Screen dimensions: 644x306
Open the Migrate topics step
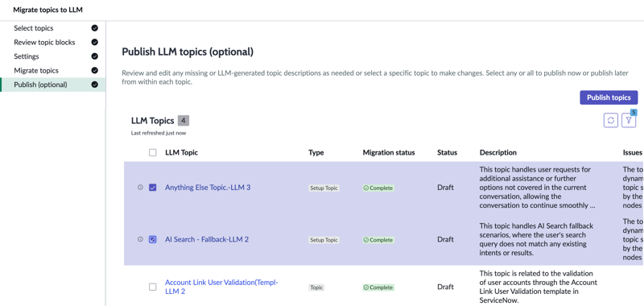click(x=36, y=71)
